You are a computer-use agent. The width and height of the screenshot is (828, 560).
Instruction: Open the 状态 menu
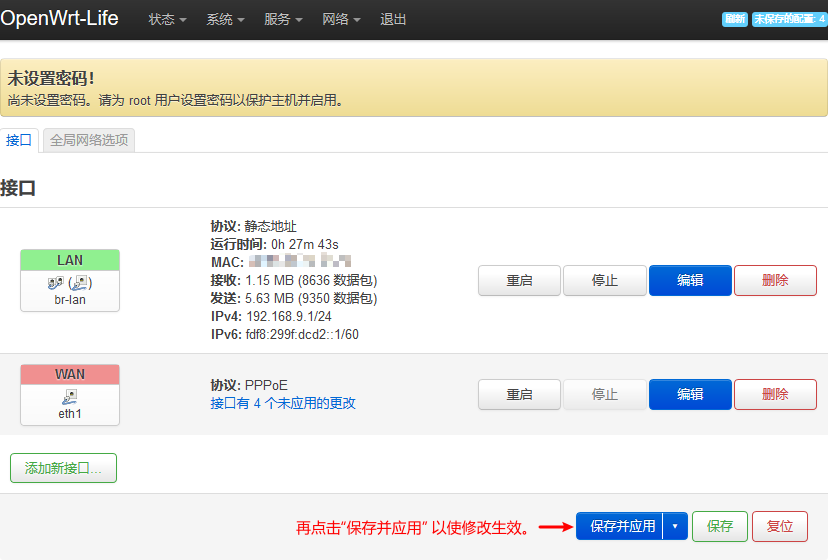click(167, 20)
